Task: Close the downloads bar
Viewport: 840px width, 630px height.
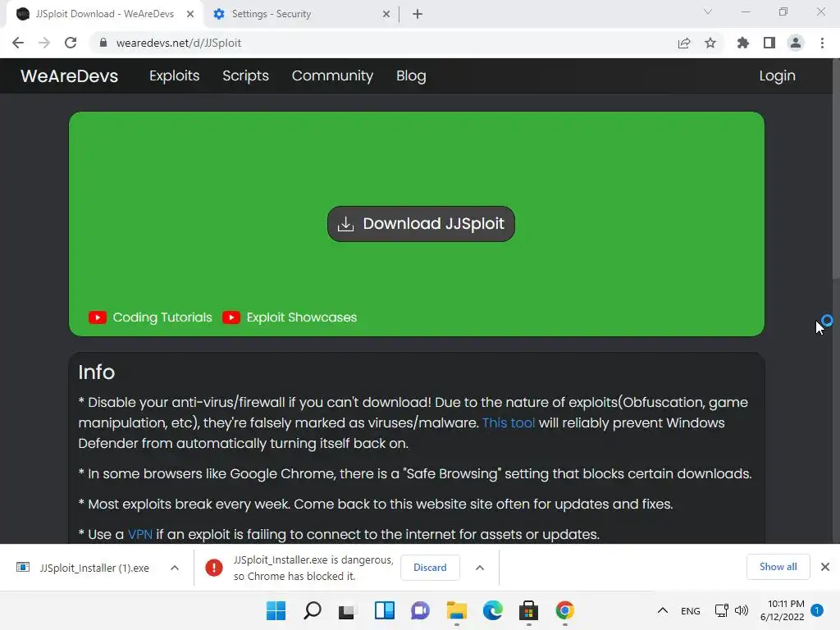Action: tap(825, 567)
